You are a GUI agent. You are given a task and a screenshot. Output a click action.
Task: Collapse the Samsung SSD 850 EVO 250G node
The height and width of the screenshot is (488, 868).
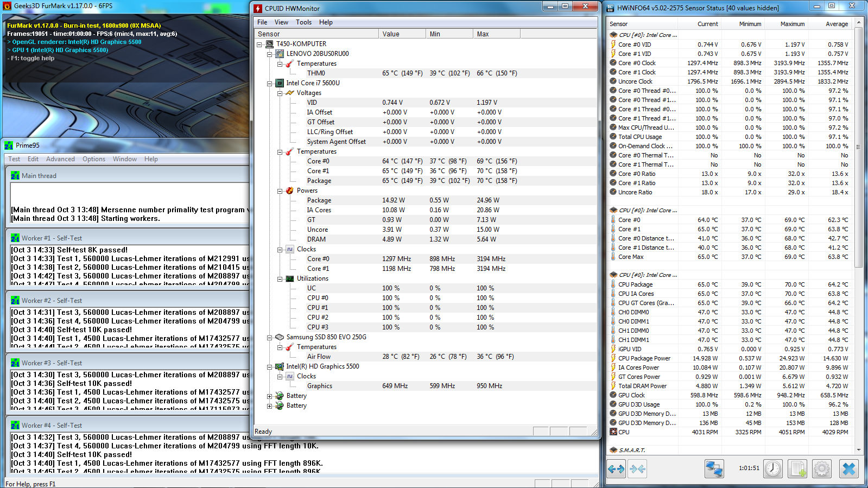270,338
